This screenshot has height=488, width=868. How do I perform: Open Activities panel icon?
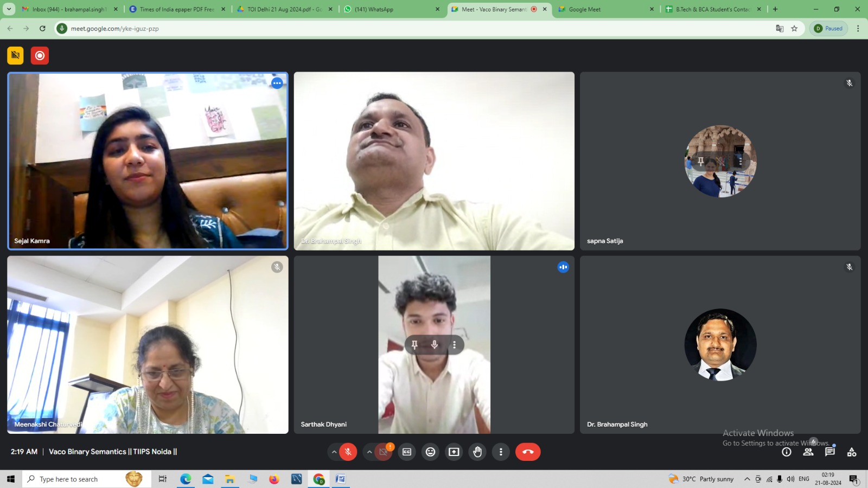(852, 452)
